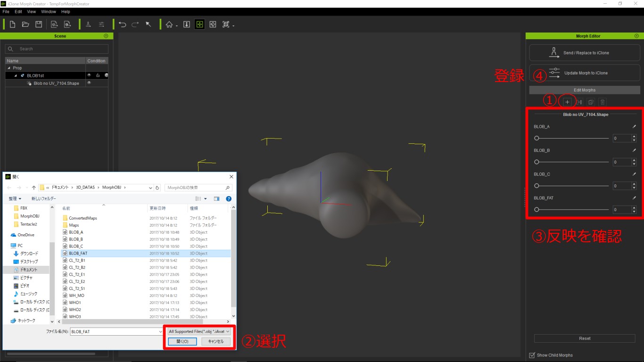644x362 pixels.
Task: Click the rotate tool icon in toolbar
Action: [x=213, y=25]
